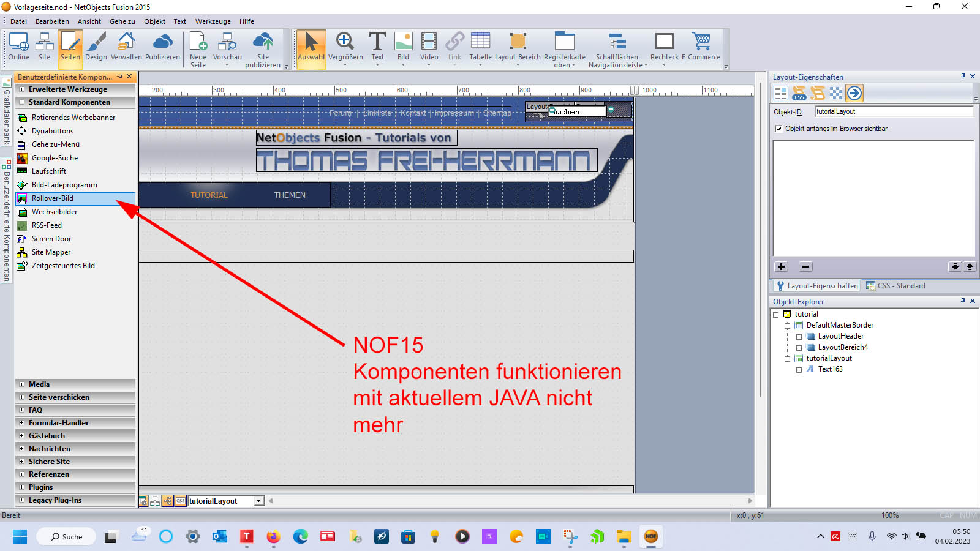Open the Windows Start menu

[x=20, y=537]
